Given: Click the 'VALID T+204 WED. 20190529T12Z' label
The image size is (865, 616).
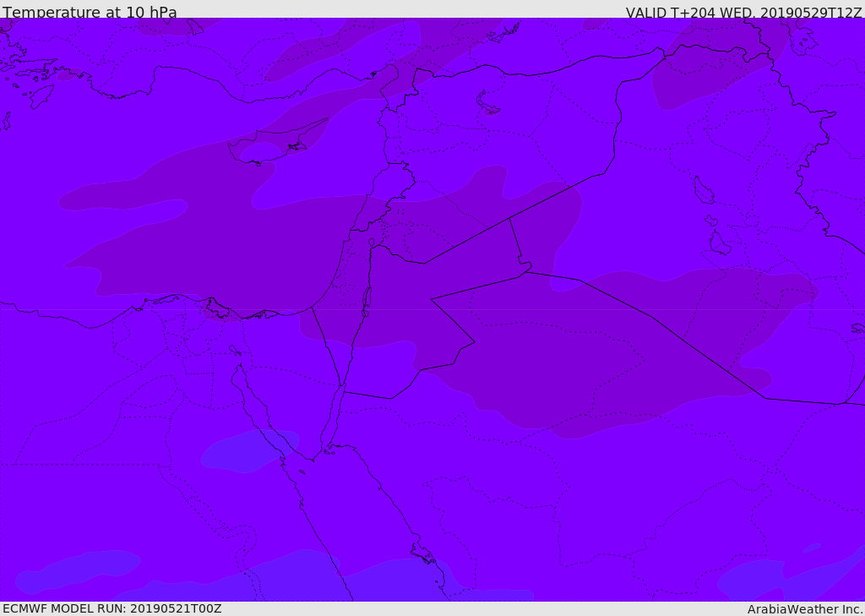Looking at the screenshot, I should pyautogui.click(x=743, y=12).
